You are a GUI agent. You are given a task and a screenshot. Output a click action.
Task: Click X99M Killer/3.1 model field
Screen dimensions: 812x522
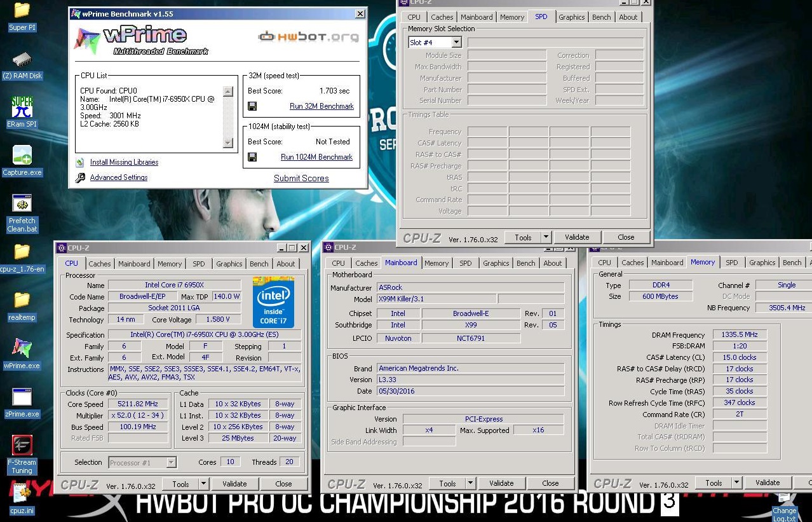tap(436, 299)
